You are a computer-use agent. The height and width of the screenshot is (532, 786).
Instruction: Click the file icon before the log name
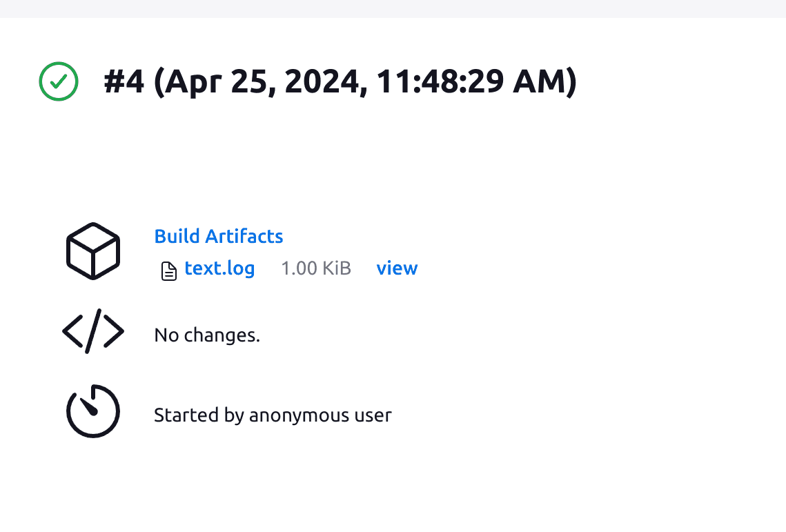click(168, 270)
